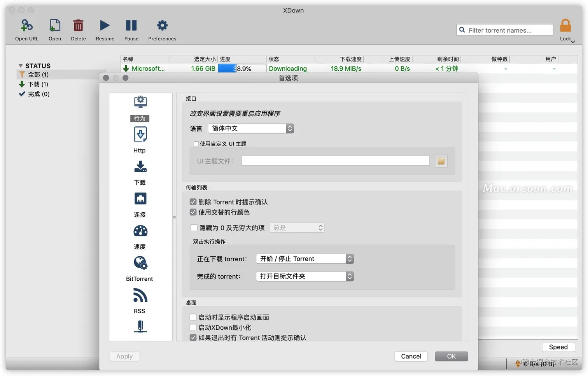Sort by 下载速度 column header
Viewport: 588px width, 376px height.
(339, 59)
